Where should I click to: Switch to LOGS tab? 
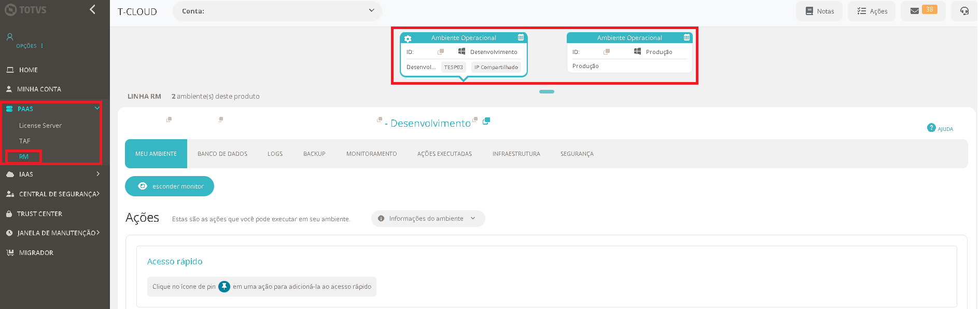(275, 154)
